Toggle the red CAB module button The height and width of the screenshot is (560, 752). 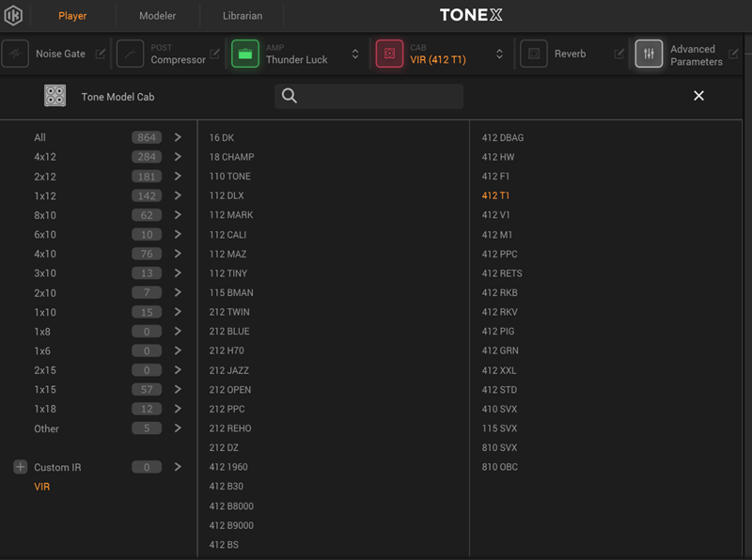[x=389, y=54]
